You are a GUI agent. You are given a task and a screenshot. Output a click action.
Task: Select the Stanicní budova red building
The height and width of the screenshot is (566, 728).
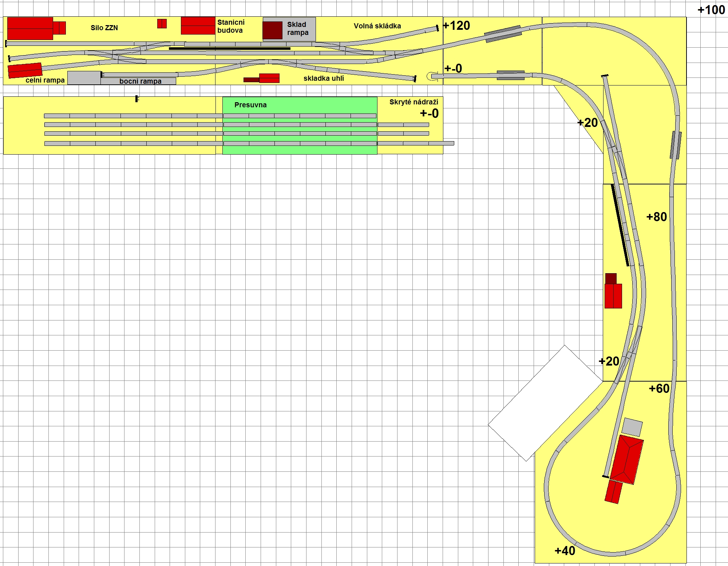[x=198, y=25]
